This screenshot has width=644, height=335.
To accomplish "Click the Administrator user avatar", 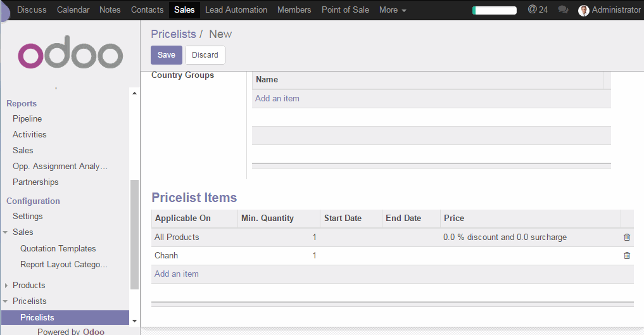I will coord(584,10).
